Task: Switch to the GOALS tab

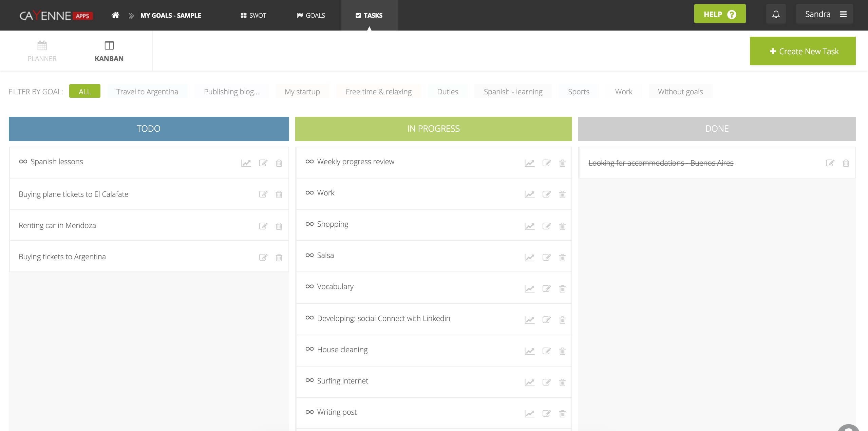Action: 311,15
